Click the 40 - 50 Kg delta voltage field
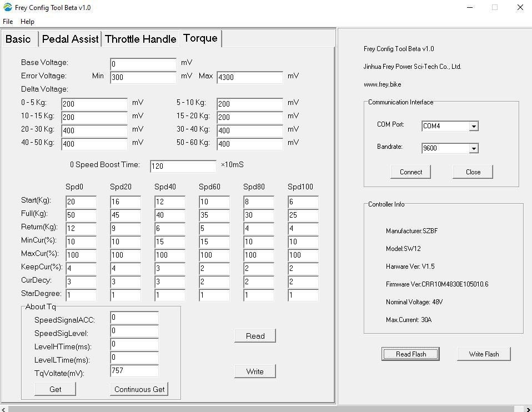The height and width of the screenshot is (412, 532). [94, 144]
